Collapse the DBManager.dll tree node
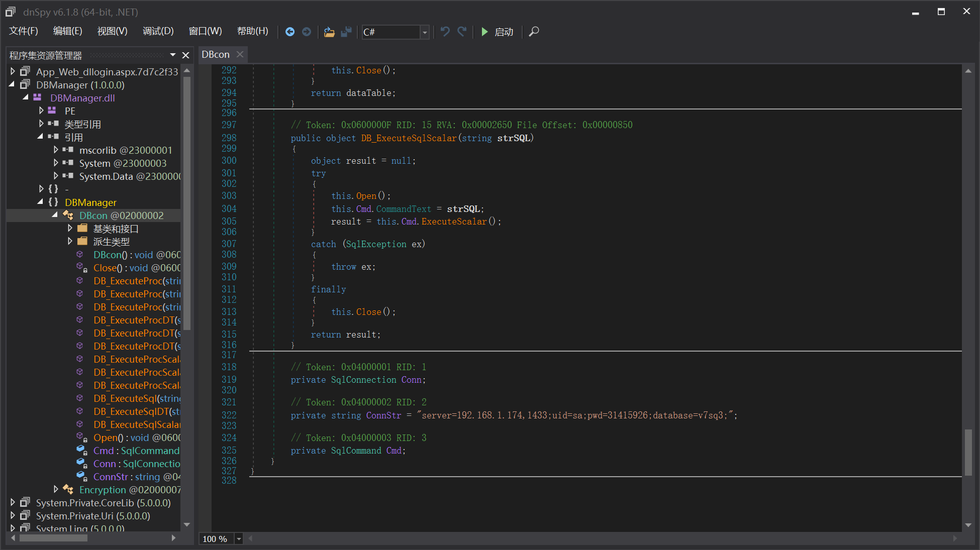This screenshot has height=550, width=980. coord(26,97)
